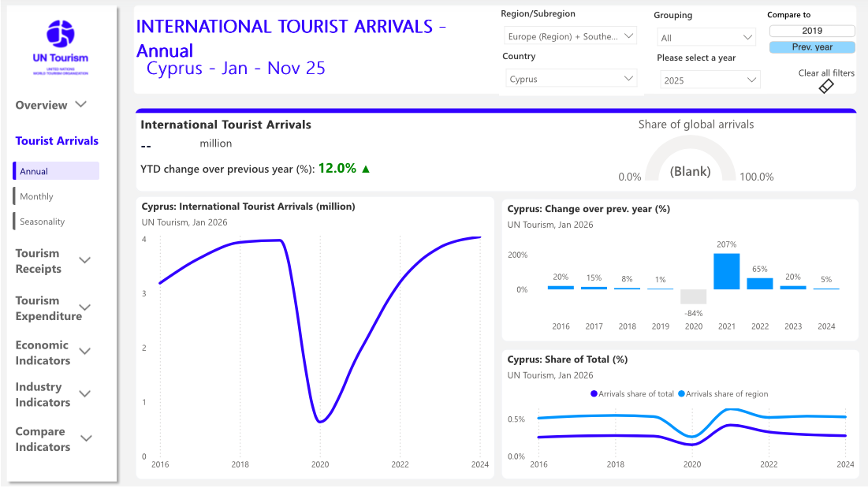Expand Tourism Expenditure section

coord(85,308)
